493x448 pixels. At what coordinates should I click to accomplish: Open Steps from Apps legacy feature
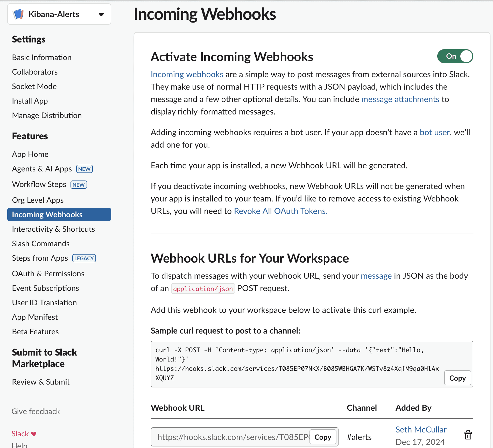[40, 258]
